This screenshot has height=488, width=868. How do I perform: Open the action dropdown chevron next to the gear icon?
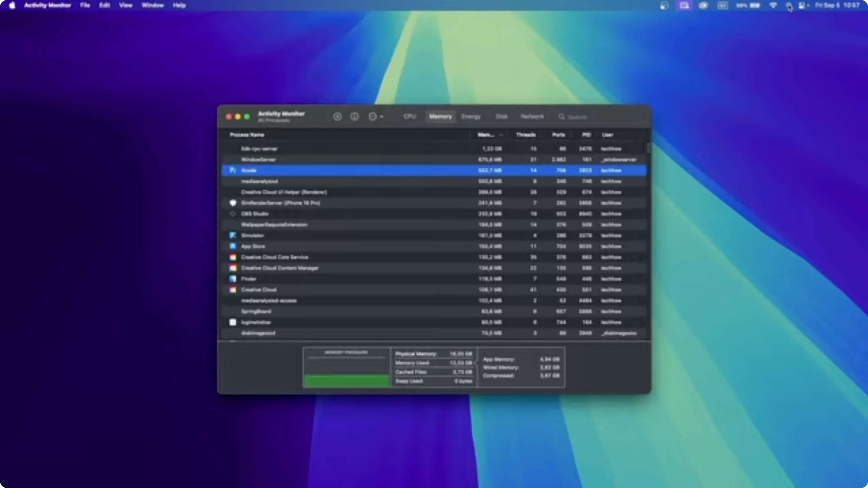tap(381, 116)
